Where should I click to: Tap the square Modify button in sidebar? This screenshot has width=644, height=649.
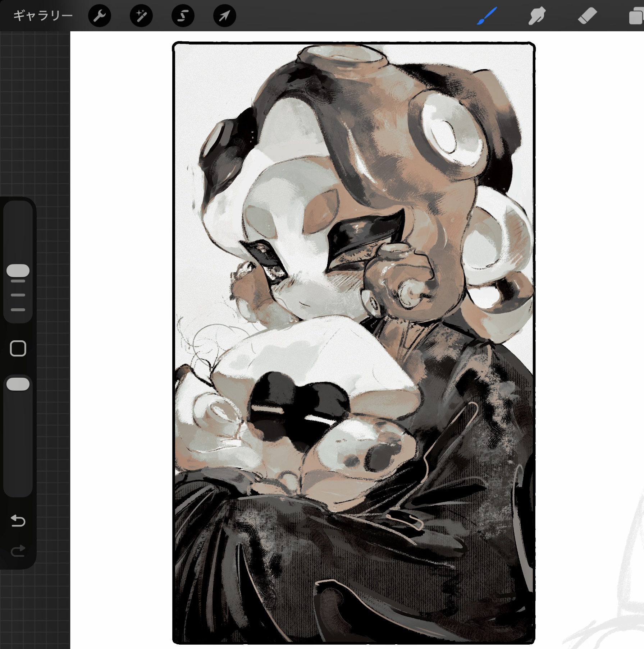pos(18,348)
